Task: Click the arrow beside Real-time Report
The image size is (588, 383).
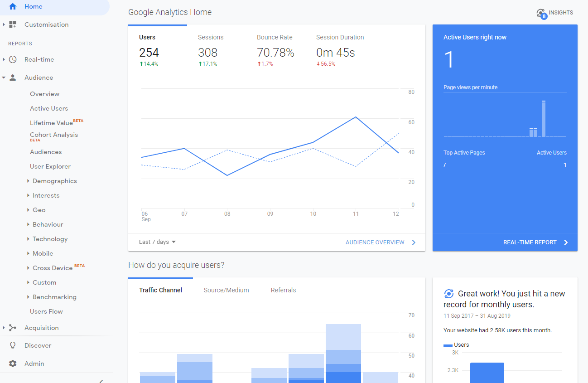Action: 566,242
